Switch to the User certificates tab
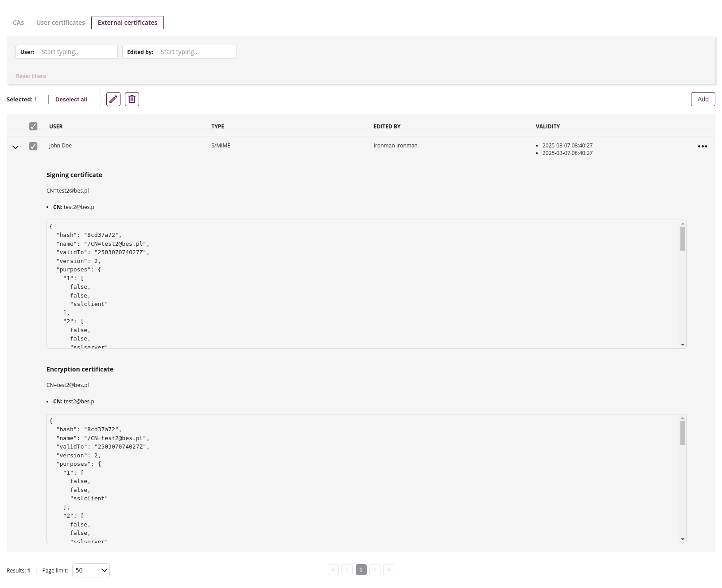The height and width of the screenshot is (588, 722). point(61,23)
